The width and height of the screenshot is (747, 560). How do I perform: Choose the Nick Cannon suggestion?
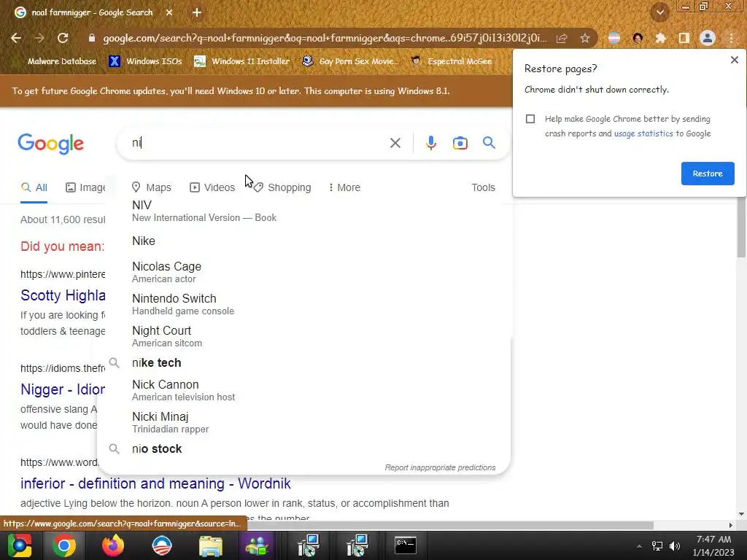[x=304, y=390]
